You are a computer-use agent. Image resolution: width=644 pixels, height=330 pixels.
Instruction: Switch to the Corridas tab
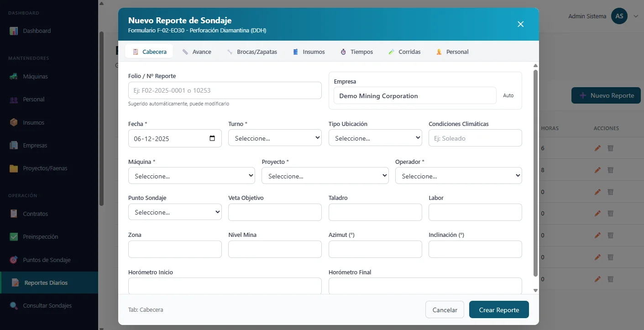click(404, 52)
